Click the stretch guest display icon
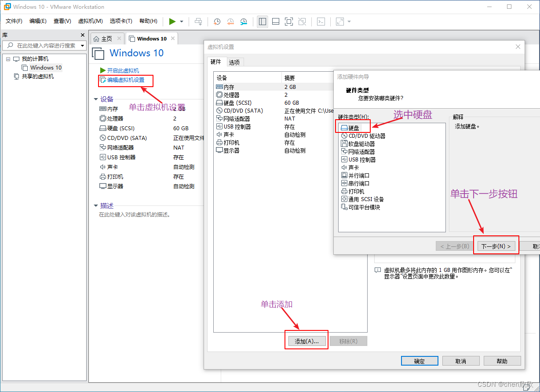Screen dimensions: 540x392 [340, 21]
